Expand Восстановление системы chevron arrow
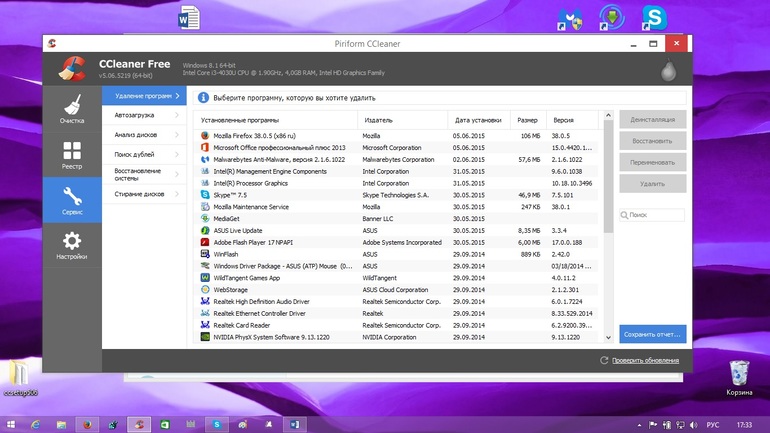This screenshot has height=433, width=770. coord(177,174)
